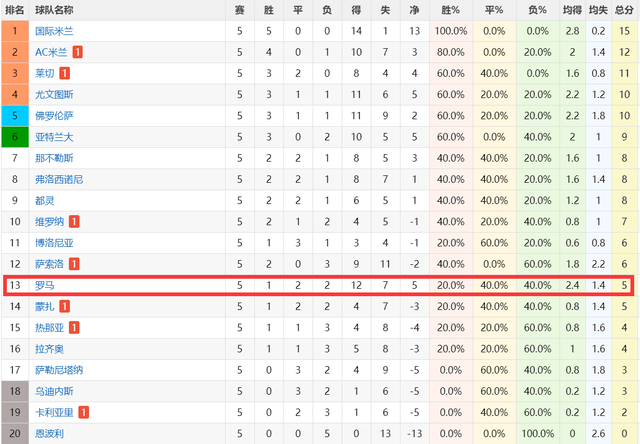
Task: Click the red badge beside 热那亚
Action: pos(74,328)
